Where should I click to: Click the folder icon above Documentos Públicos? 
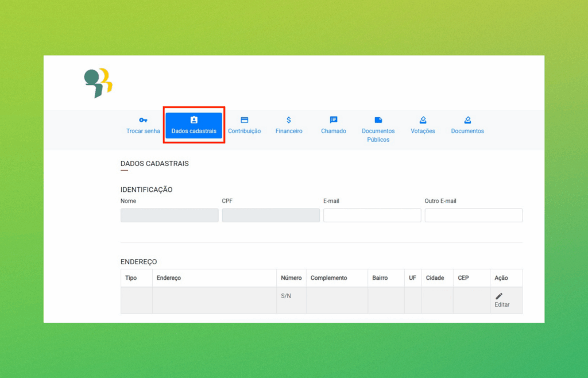tap(378, 120)
